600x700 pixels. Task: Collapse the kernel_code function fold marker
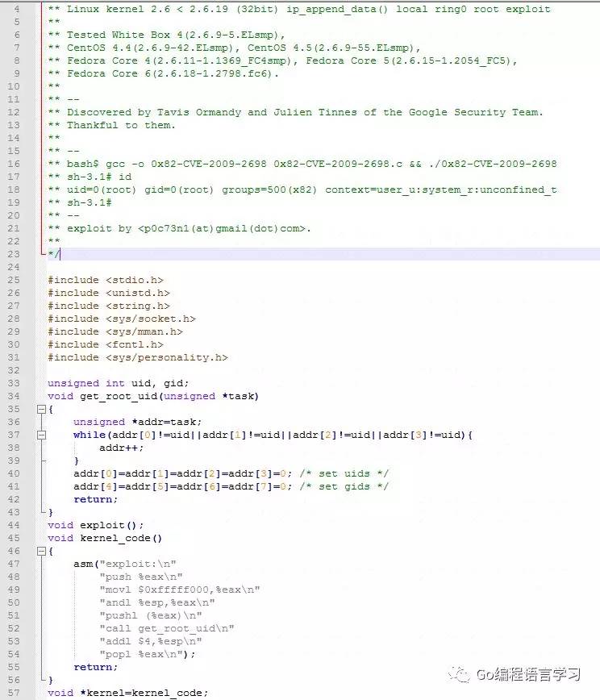[41, 551]
